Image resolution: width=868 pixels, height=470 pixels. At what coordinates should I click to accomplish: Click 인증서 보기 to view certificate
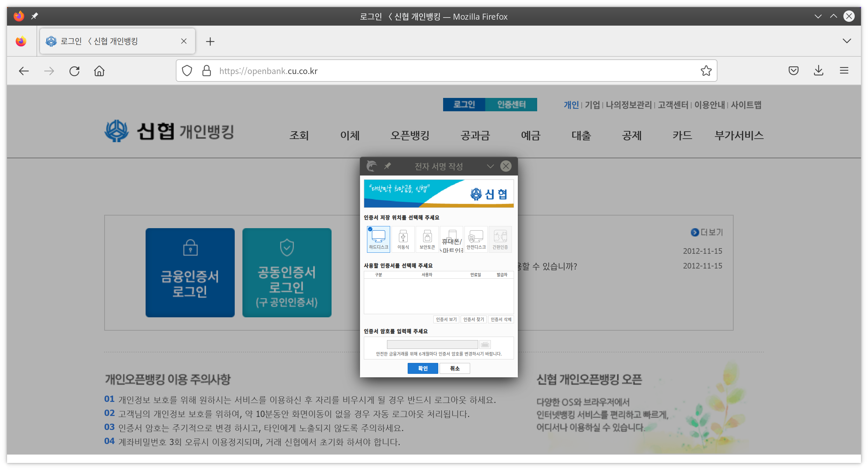pos(446,319)
